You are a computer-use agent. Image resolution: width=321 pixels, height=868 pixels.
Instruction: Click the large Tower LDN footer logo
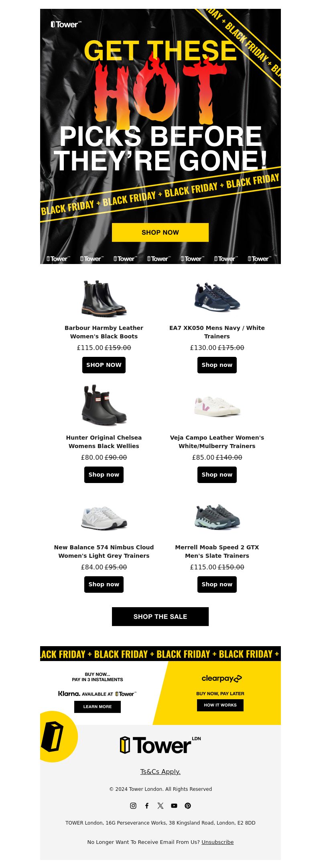click(x=160, y=745)
